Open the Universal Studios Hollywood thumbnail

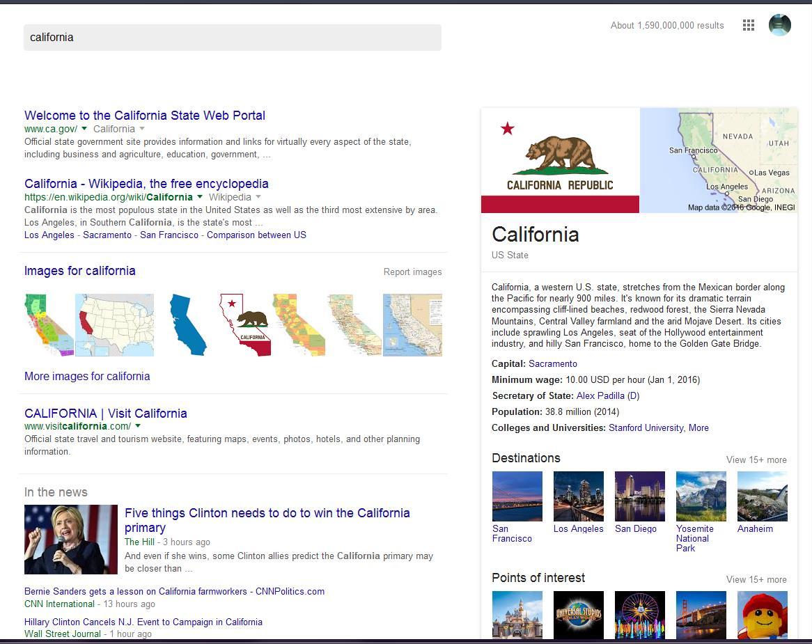[x=579, y=615]
